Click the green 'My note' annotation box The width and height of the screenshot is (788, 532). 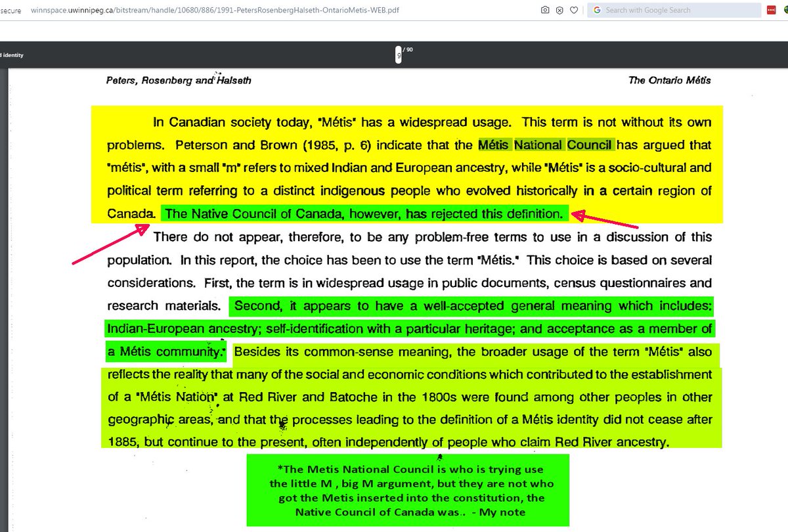pyautogui.click(x=408, y=490)
